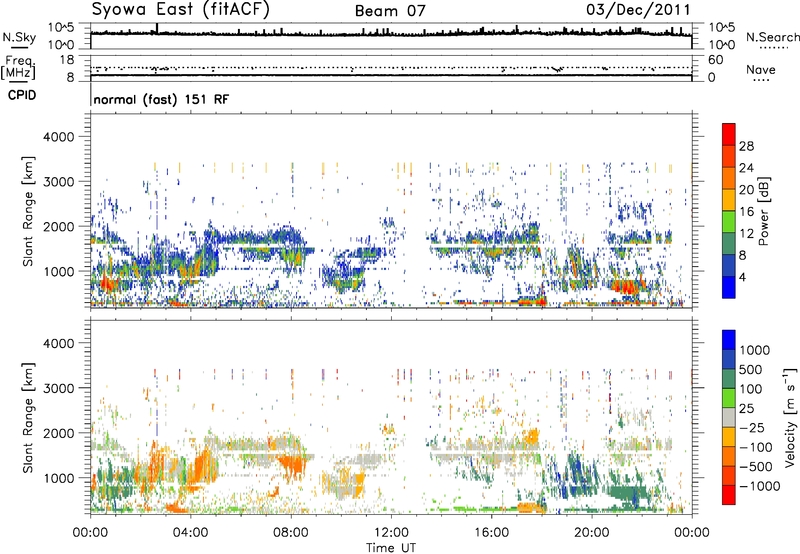
Task: Select the '24' label on Power color bar
Action: (x=746, y=168)
